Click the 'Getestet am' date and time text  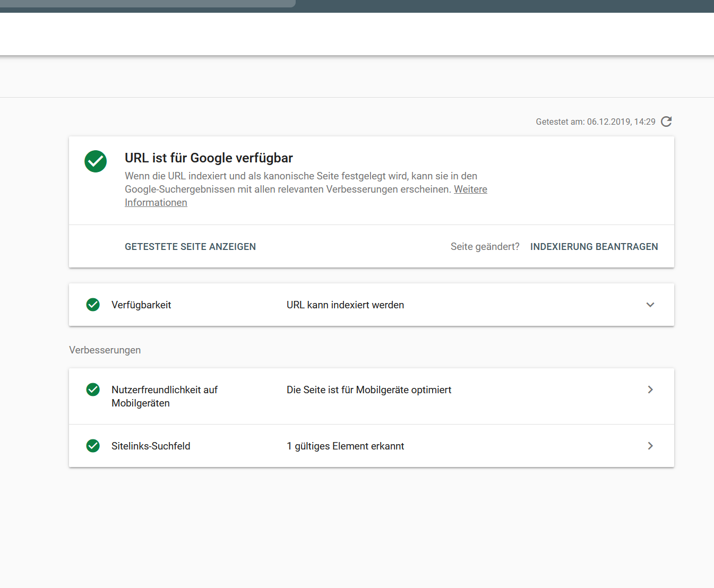pyautogui.click(x=595, y=122)
